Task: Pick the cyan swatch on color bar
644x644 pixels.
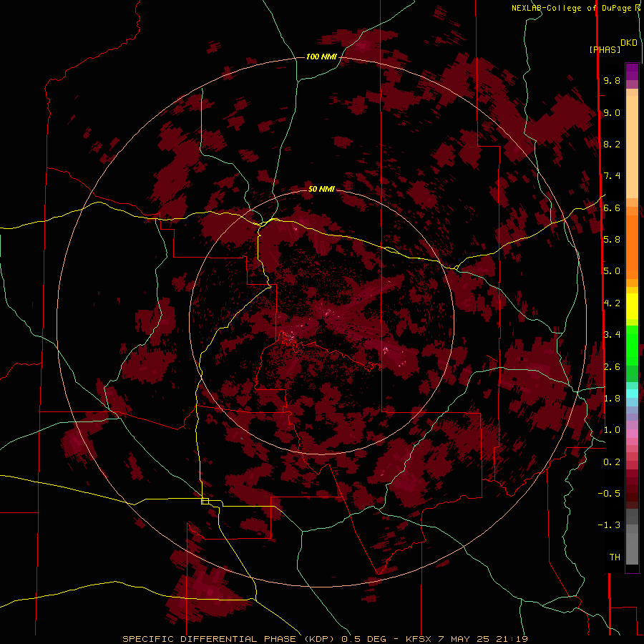Action: point(632,394)
